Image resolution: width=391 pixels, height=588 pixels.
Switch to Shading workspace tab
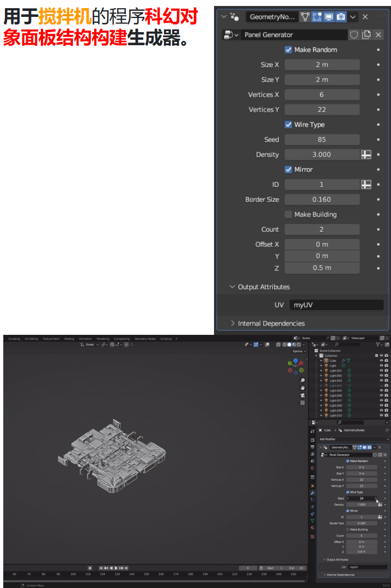pyautogui.click(x=69, y=339)
